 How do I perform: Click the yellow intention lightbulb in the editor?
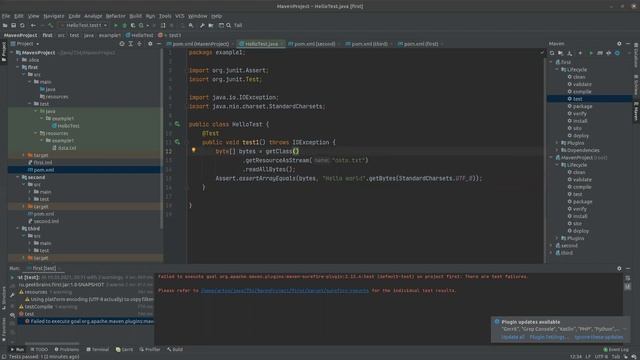point(194,151)
